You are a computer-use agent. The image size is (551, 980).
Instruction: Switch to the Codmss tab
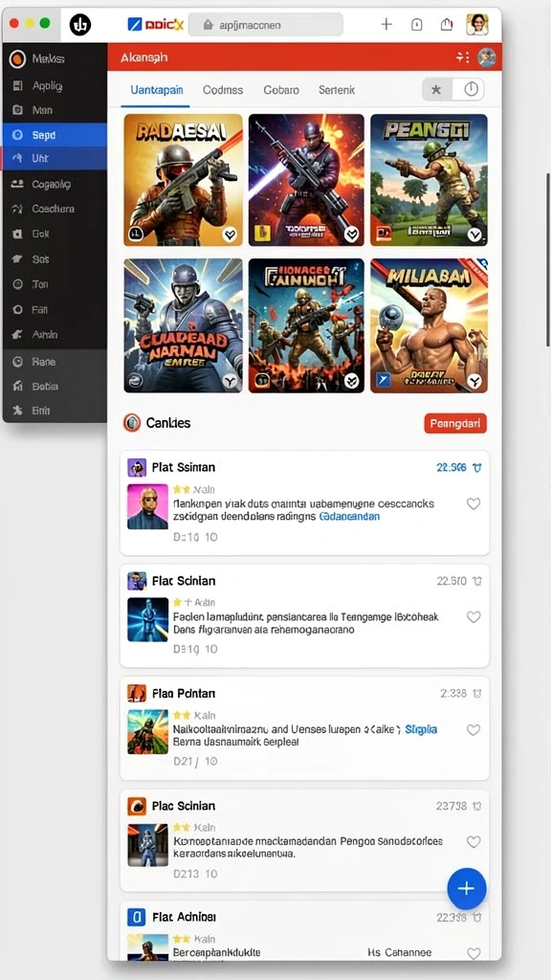[x=223, y=90]
